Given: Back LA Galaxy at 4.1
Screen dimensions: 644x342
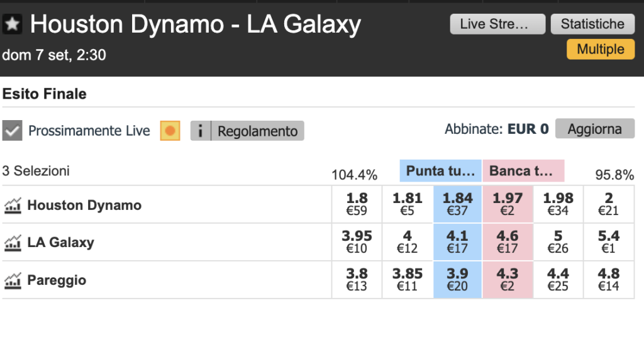Looking at the screenshot, I should coord(458,242).
